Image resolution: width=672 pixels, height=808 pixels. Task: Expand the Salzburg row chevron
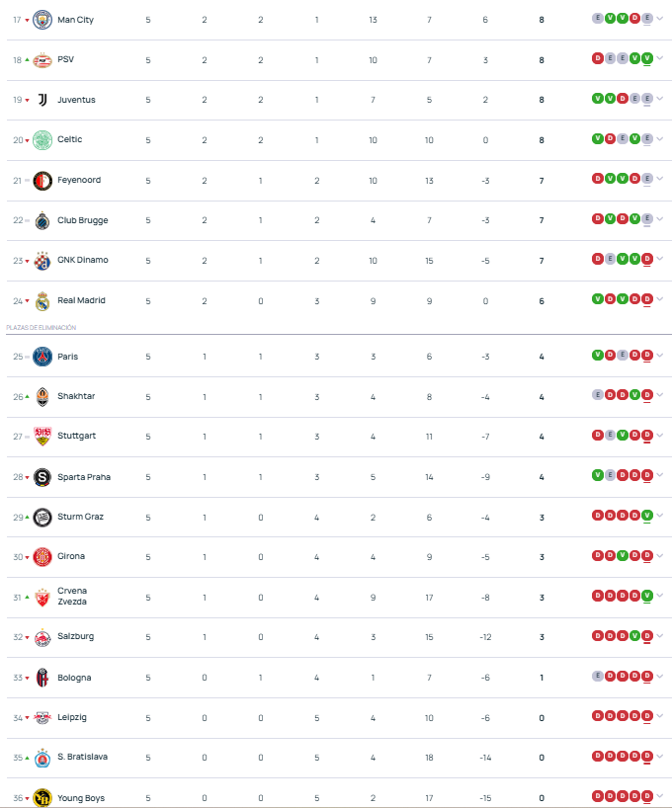click(x=660, y=636)
